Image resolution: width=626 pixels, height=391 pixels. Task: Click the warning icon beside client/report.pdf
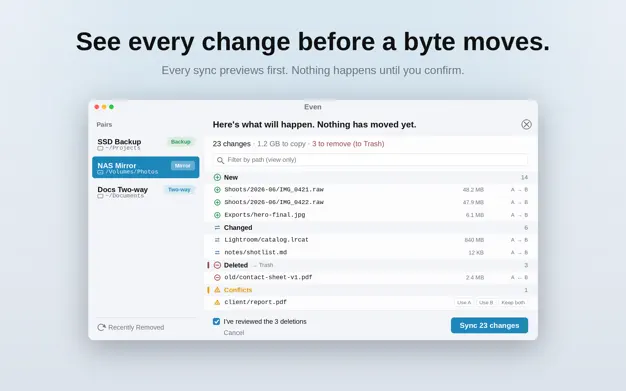[x=217, y=302]
